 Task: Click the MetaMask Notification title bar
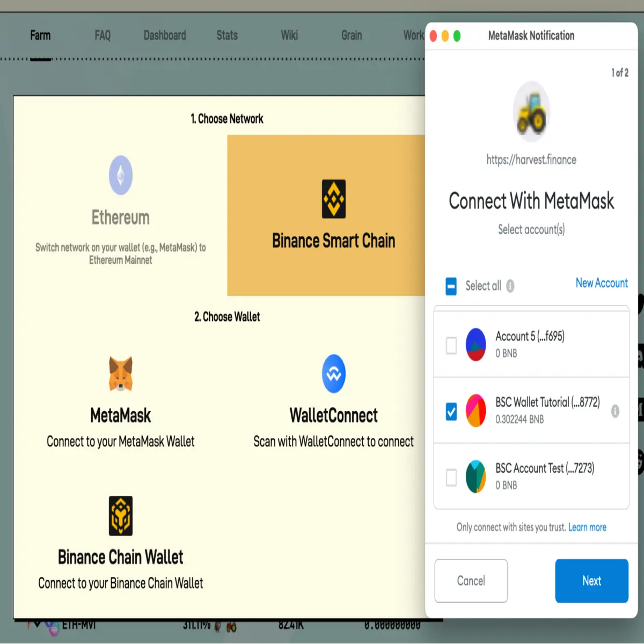tap(531, 36)
